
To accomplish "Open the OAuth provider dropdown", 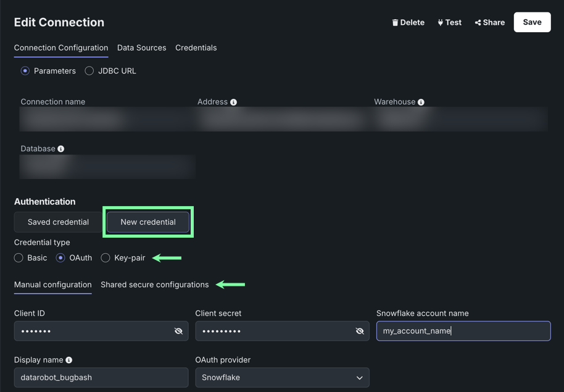I will [282, 377].
